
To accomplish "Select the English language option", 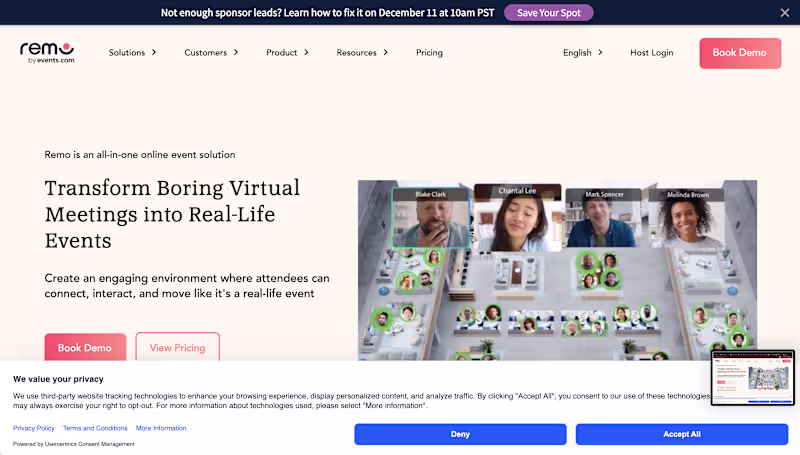I will pos(577,53).
